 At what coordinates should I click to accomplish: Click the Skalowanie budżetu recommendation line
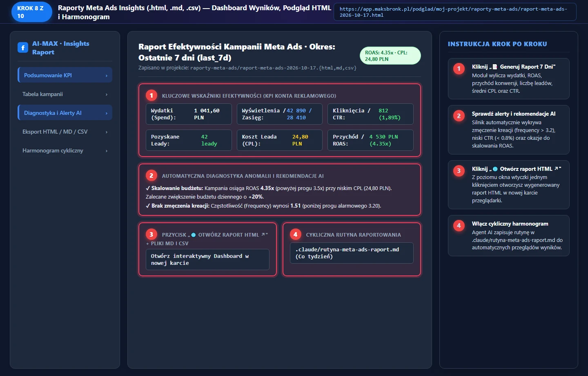coord(269,192)
